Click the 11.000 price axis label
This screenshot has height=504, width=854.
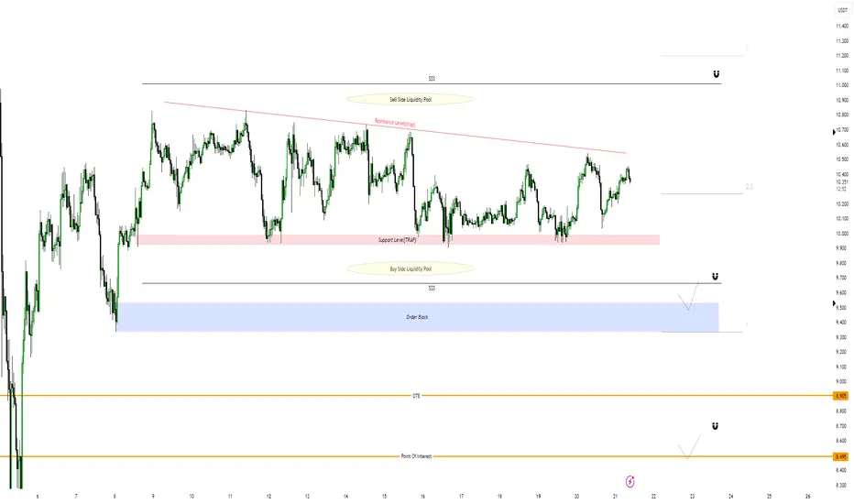[x=842, y=85]
